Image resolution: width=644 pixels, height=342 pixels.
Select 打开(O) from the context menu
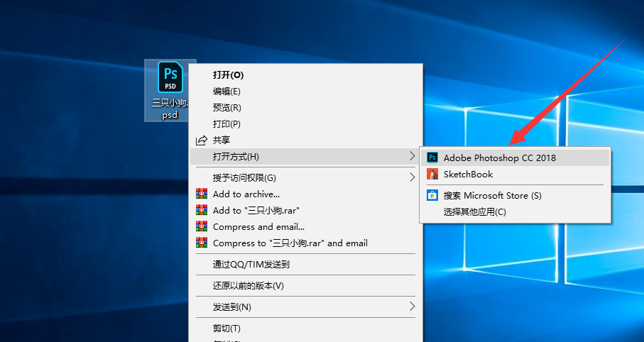pyautogui.click(x=228, y=75)
